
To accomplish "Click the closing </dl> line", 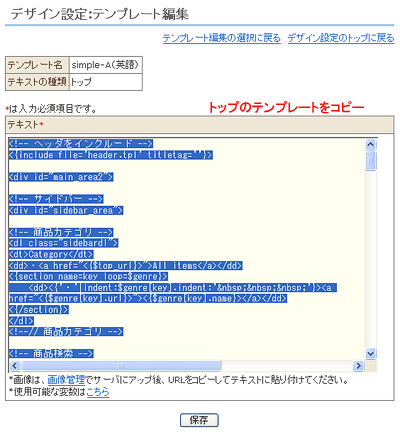I will tap(21, 321).
